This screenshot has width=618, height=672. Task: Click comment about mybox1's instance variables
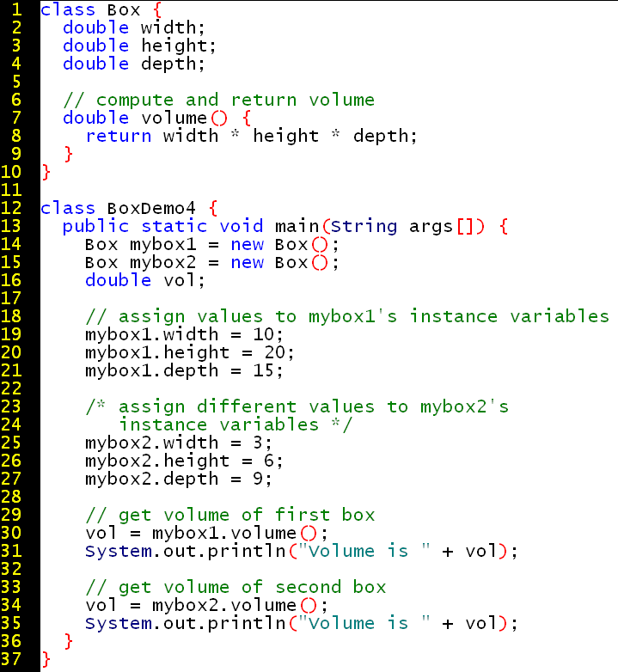click(x=347, y=317)
